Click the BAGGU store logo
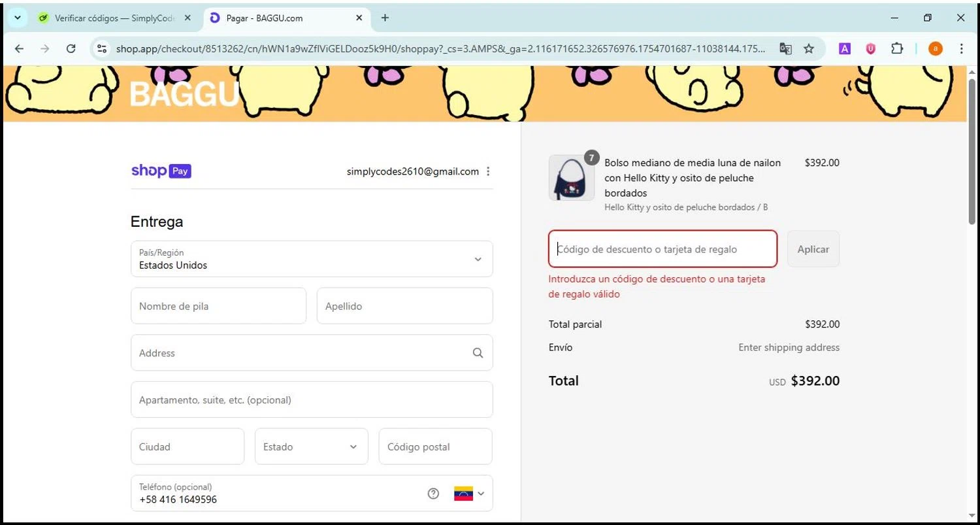 pyautogui.click(x=184, y=94)
